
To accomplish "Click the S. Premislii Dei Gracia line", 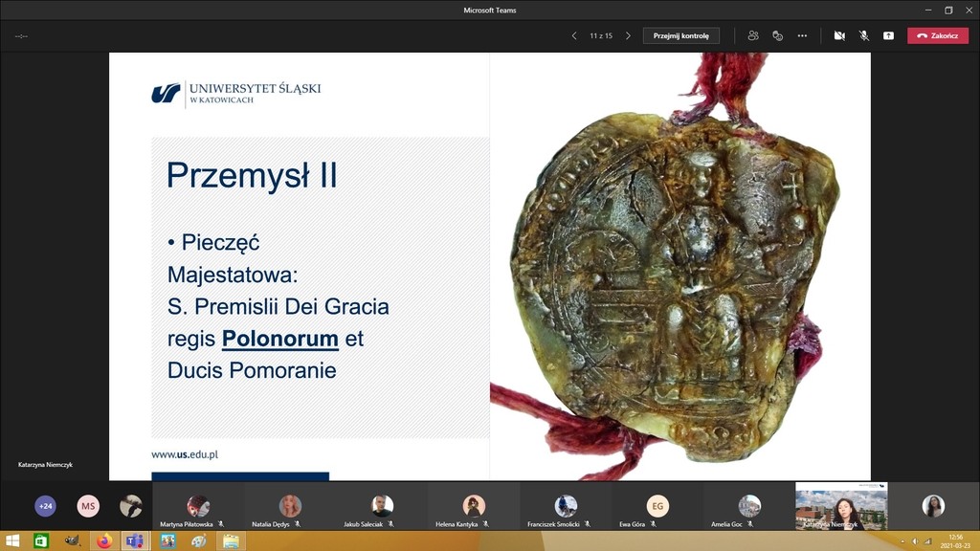I will tap(278, 307).
